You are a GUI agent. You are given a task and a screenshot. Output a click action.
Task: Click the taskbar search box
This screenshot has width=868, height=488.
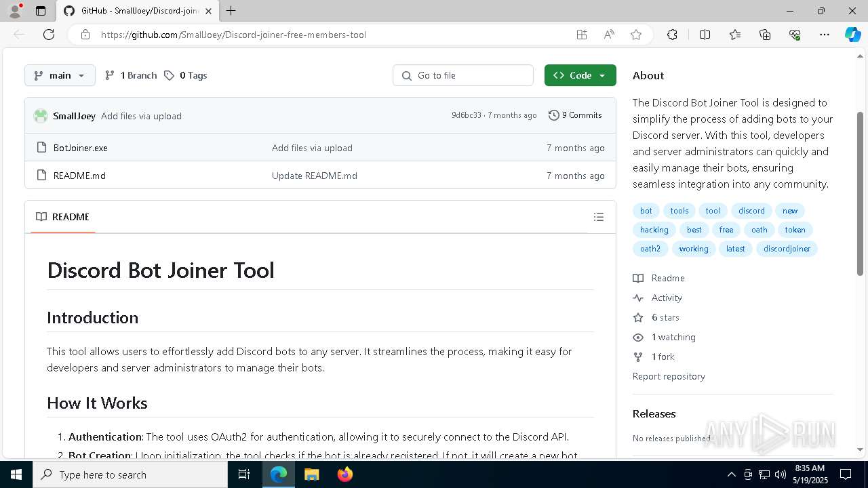tap(130, 474)
